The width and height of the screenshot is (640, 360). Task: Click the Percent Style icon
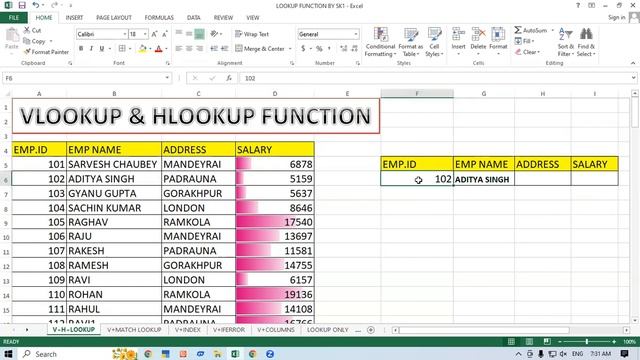coord(319,49)
